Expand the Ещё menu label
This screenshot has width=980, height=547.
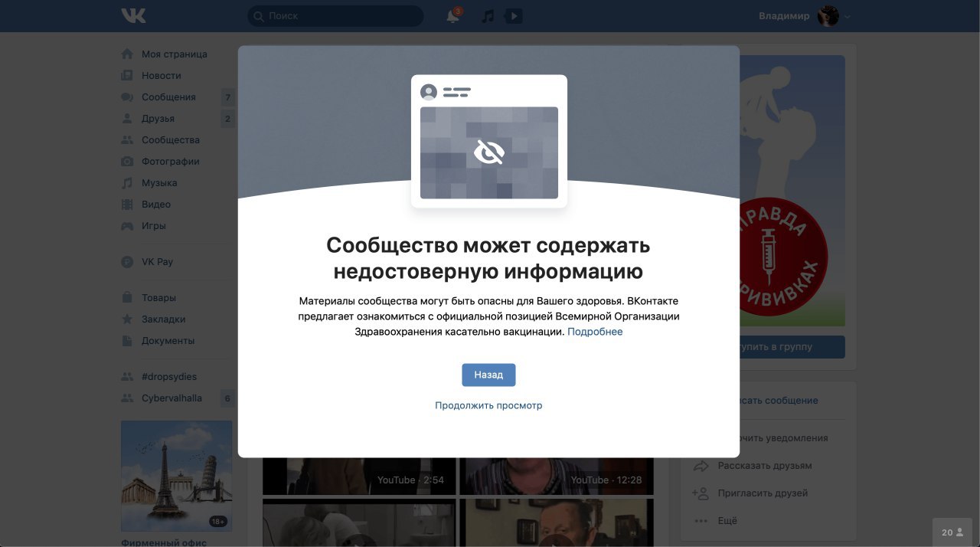(x=727, y=521)
